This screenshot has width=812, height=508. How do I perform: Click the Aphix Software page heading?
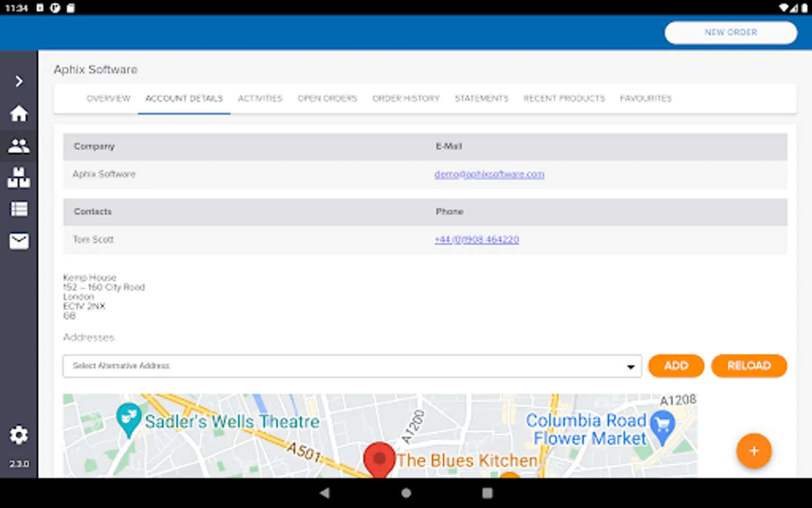tap(96, 69)
